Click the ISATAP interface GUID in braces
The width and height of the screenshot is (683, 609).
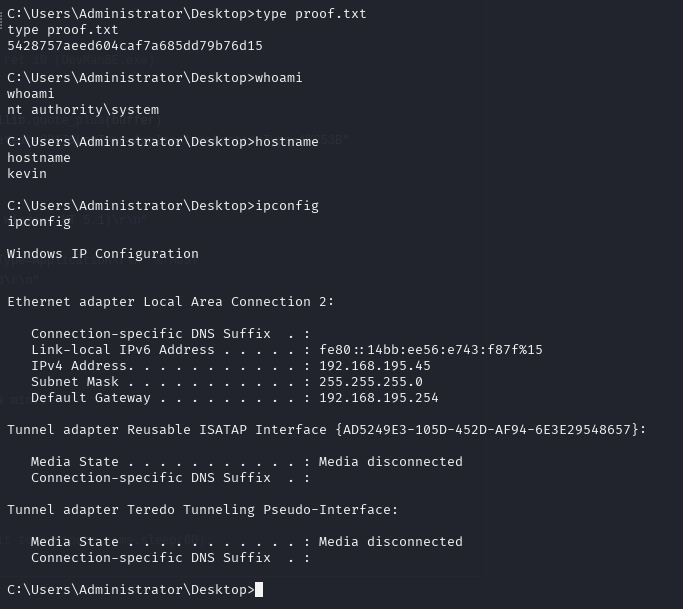(487, 430)
